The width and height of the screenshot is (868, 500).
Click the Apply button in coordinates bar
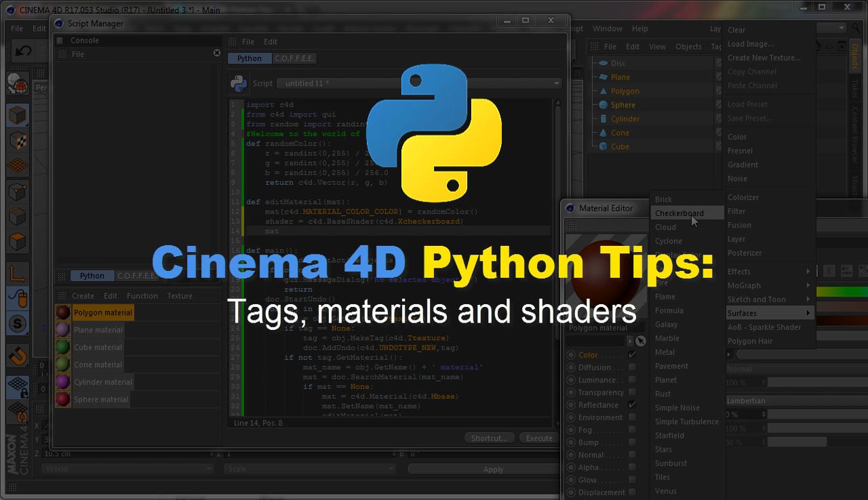coord(493,470)
